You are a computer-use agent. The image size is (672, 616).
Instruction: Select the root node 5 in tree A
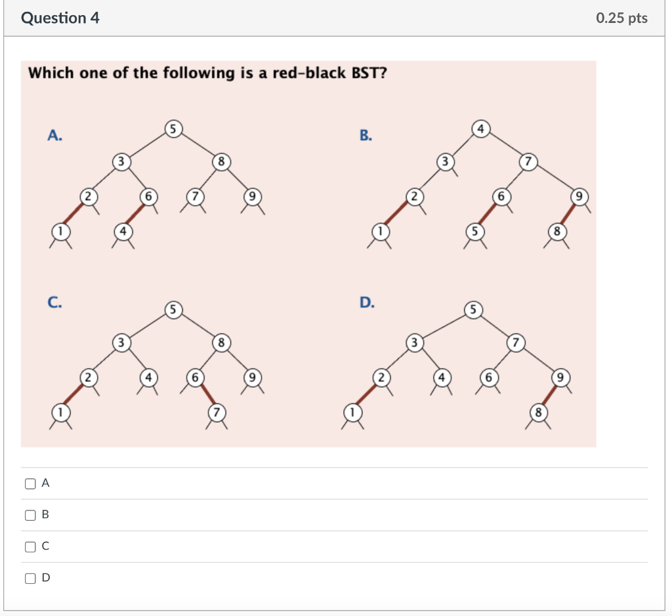click(x=173, y=129)
